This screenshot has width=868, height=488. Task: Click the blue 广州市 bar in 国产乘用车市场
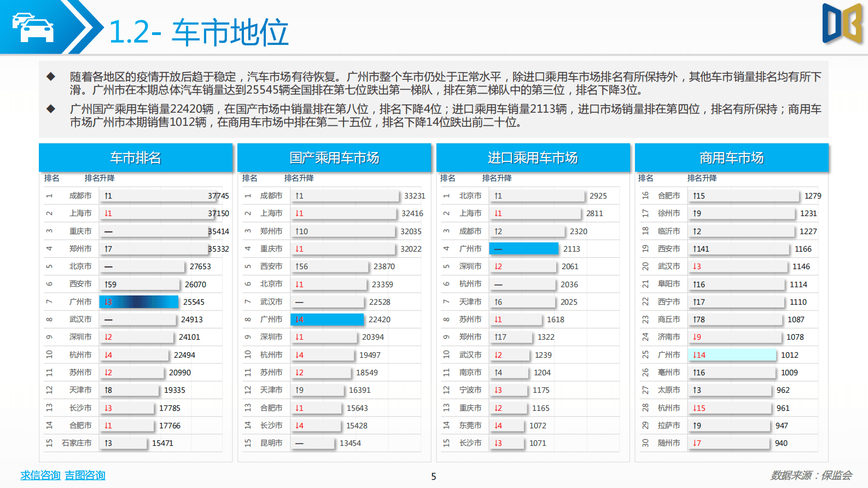327,319
